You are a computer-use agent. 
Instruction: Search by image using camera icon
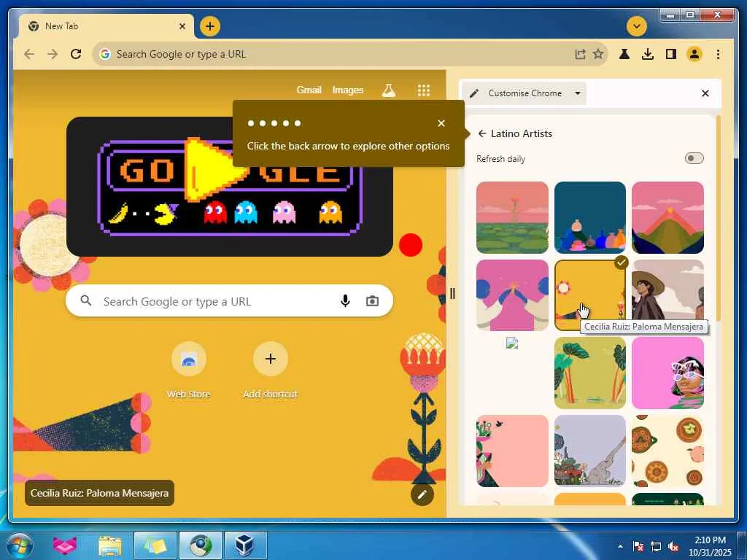[x=372, y=301]
